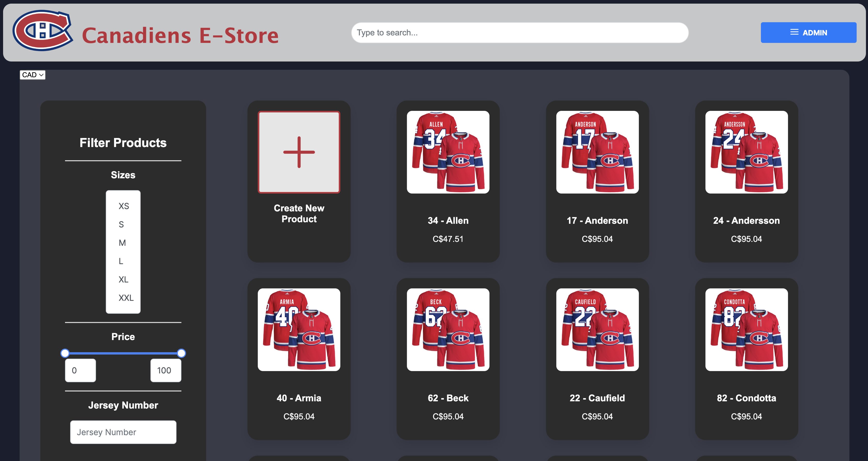This screenshot has height=461, width=868.
Task: Open the CAD currency dropdown
Action: [x=32, y=75]
